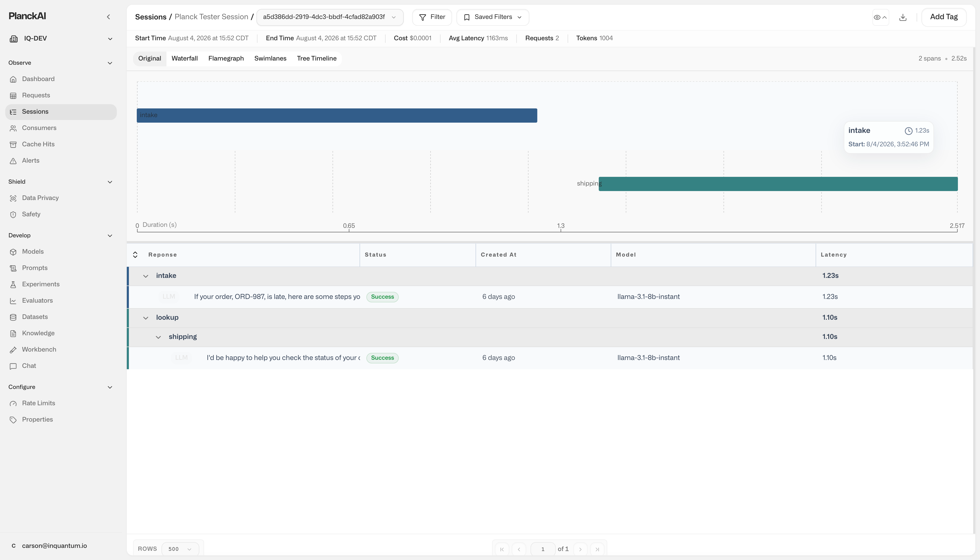The image size is (980, 560).
Task: Toggle the eye visibility control
Action: 881,17
